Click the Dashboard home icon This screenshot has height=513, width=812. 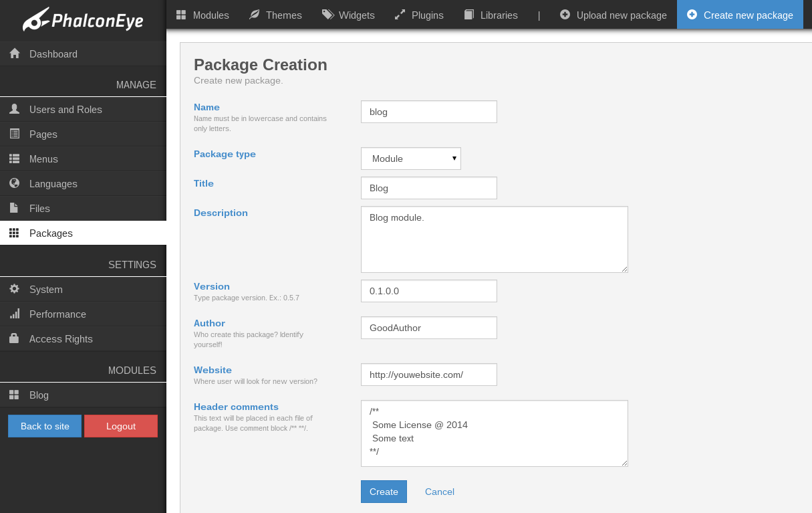click(15, 54)
